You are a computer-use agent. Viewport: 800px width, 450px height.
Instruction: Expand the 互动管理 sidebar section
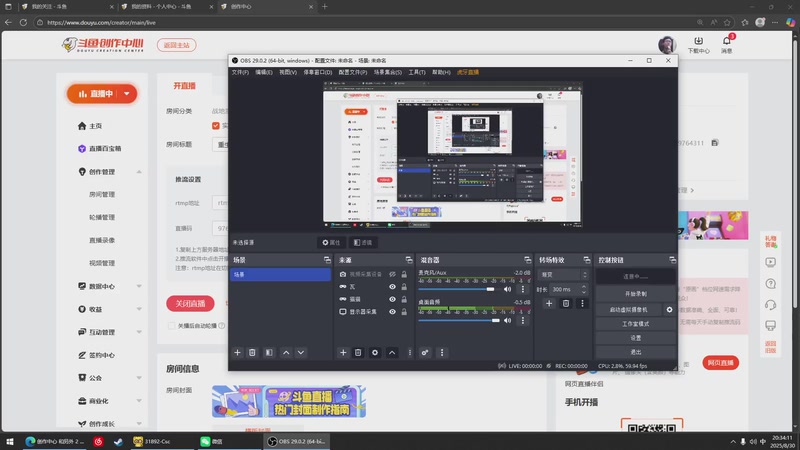pyautogui.click(x=139, y=332)
